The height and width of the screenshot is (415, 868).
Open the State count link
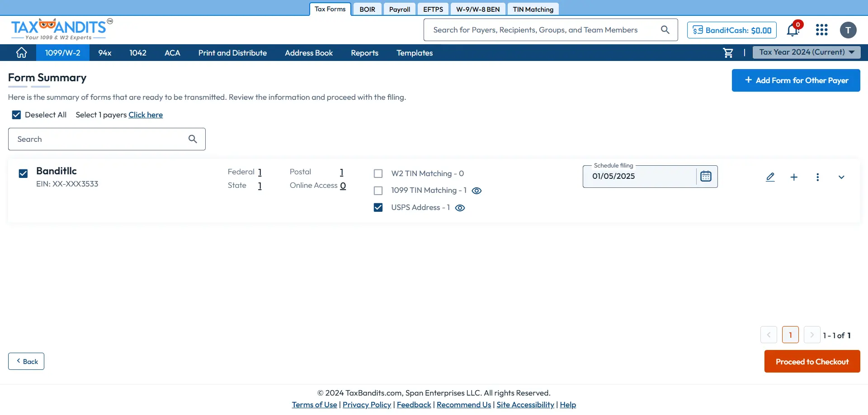click(x=260, y=186)
